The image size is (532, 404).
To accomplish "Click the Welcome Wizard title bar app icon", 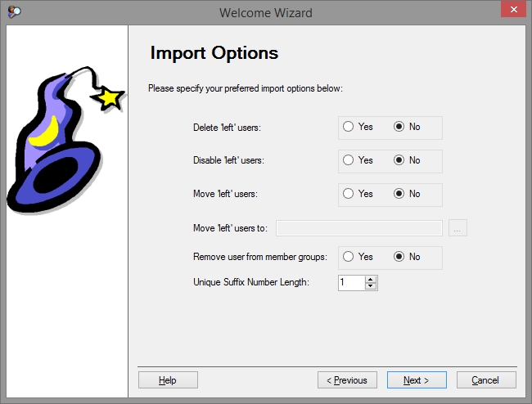I will [x=14, y=12].
